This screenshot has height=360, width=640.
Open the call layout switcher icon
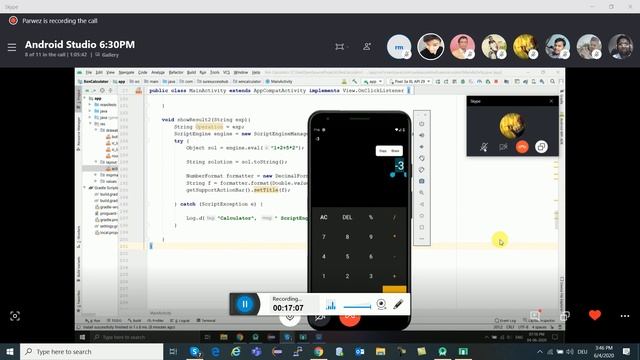click(340, 47)
